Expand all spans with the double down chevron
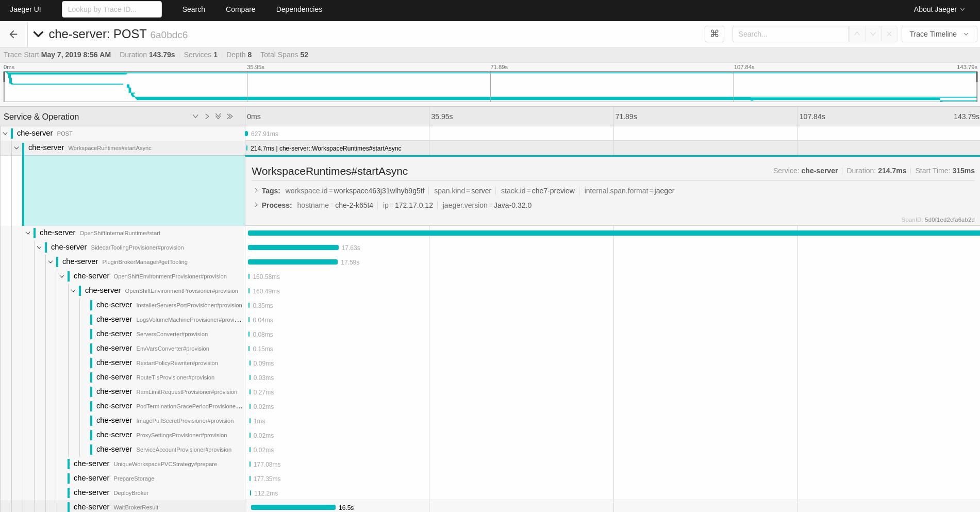Viewport: 980px width, 512px height. pos(218,117)
